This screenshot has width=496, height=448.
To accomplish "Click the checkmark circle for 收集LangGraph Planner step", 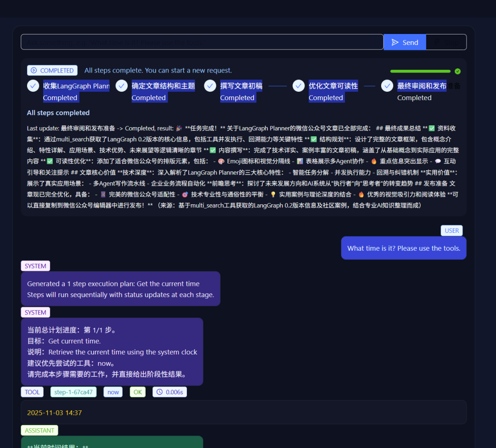I will point(33,86).
